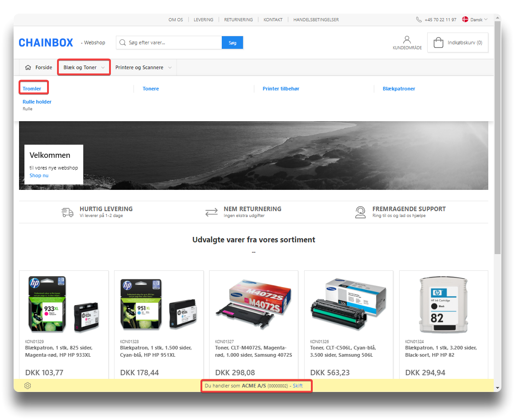Click product title Blækpatron HP 82
Screen dimensions: 515x420
coord(441,351)
